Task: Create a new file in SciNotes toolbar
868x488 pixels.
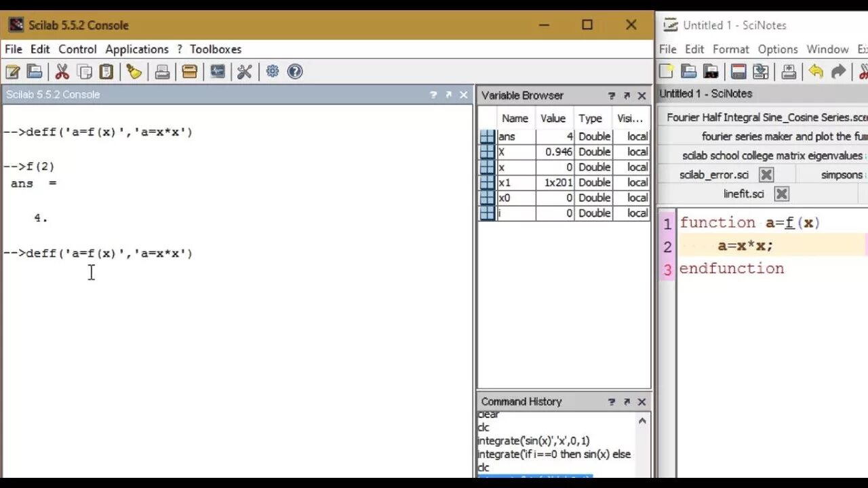Action: pyautogui.click(x=667, y=71)
